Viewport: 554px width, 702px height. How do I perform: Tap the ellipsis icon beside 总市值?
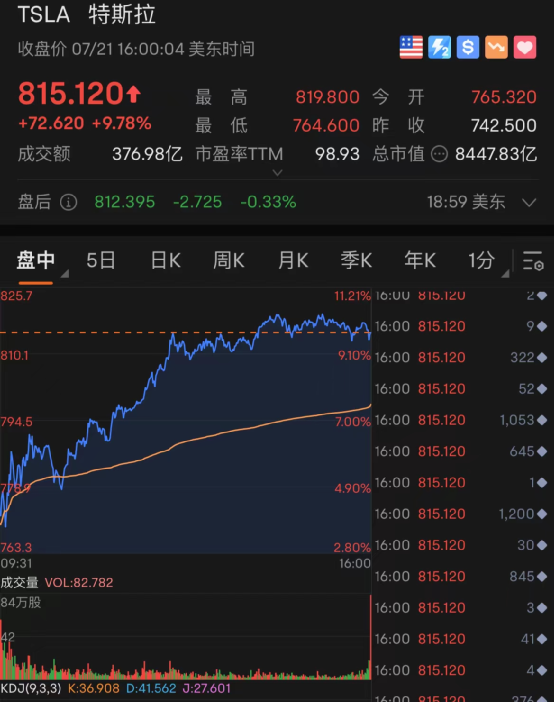tap(439, 154)
